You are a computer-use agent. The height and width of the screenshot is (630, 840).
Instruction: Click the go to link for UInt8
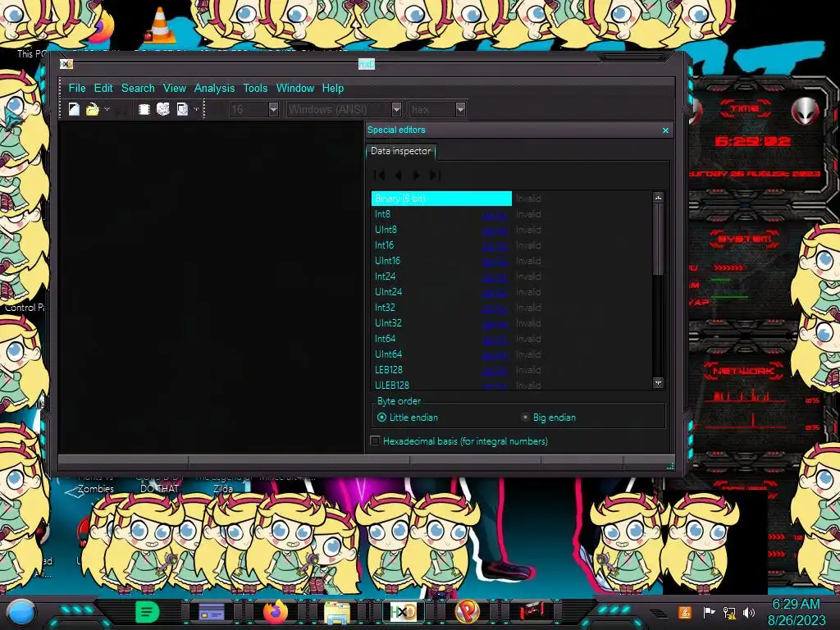(495, 231)
